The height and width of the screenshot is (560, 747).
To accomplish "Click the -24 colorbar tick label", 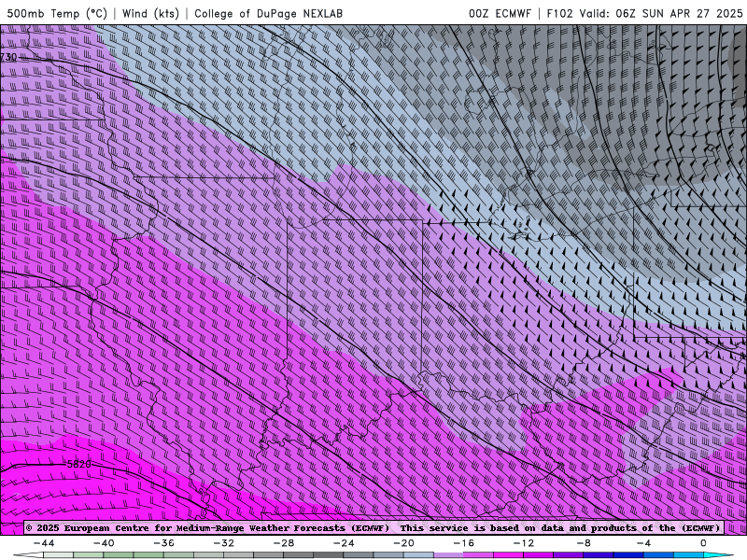I will 344,543.
